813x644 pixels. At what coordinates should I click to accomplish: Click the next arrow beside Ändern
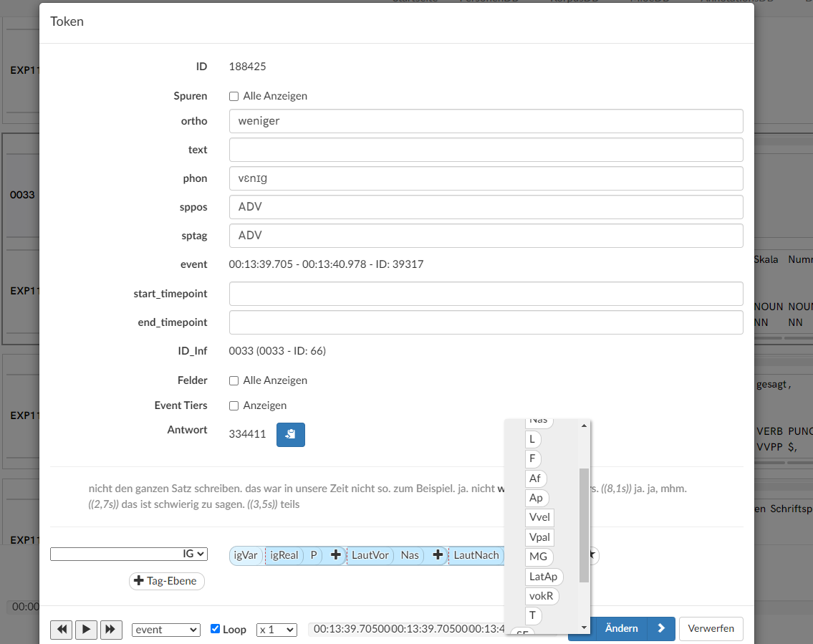pos(662,628)
